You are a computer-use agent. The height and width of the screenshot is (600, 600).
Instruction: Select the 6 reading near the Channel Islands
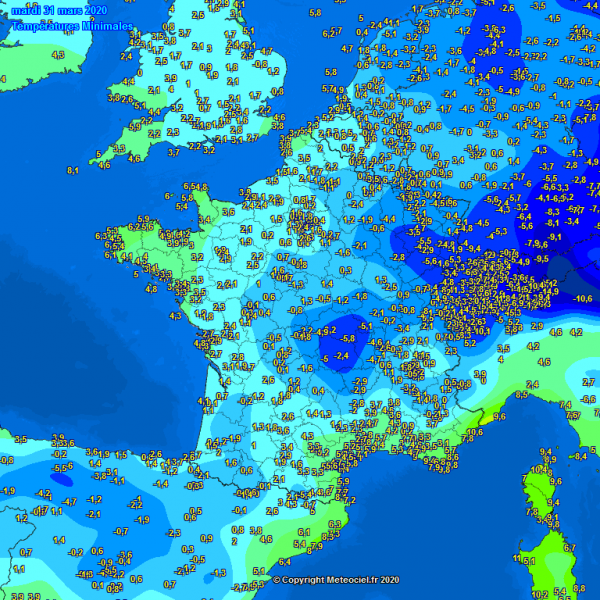coord(167,196)
